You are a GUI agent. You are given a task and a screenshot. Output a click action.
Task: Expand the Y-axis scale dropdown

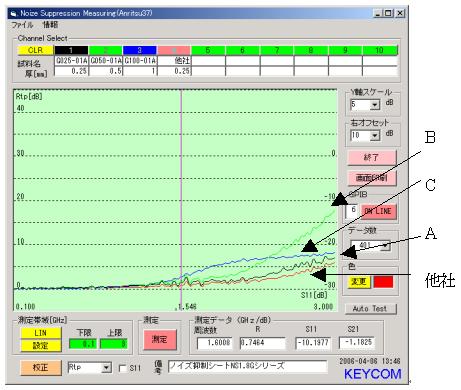375,105
